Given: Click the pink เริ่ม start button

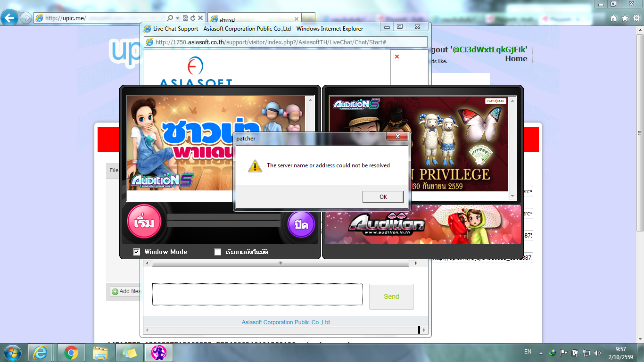Looking at the screenshot, I should coord(144,222).
